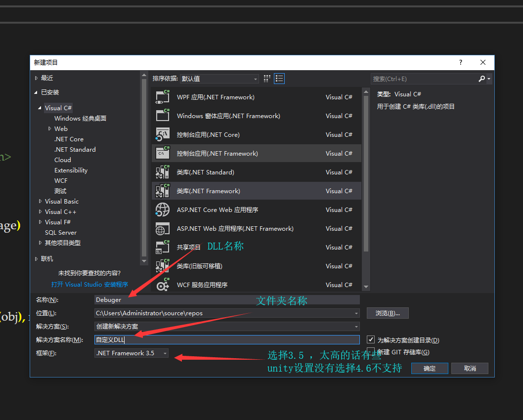Select the 共享项目 template name
Viewport: 523px width, 420px height.
click(x=188, y=248)
